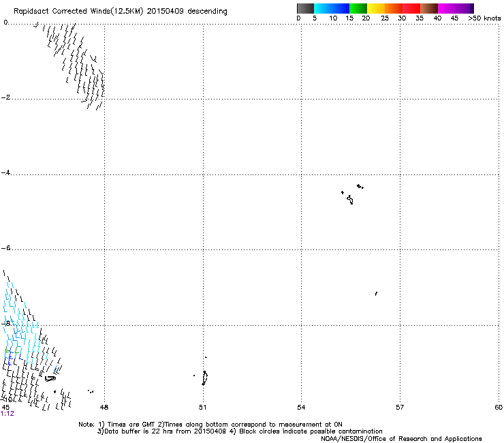Click the "-8" latitude axis label

(5, 323)
